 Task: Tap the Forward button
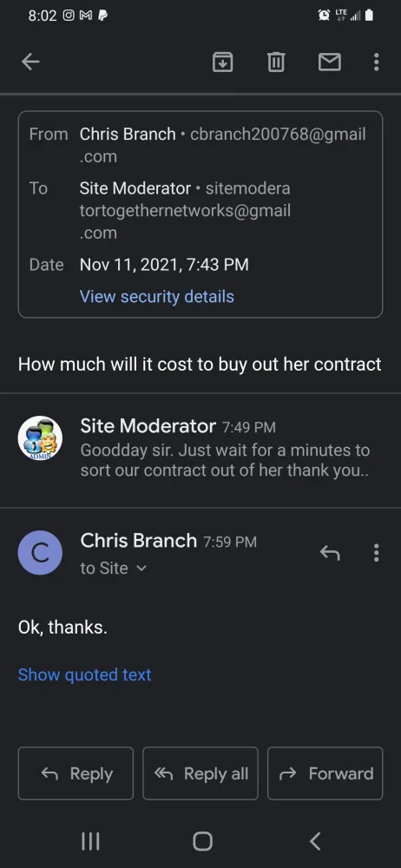click(x=325, y=773)
